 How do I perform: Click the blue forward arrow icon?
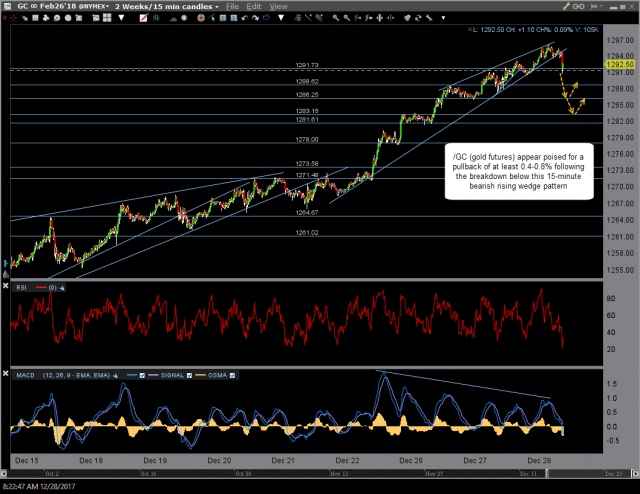(x=266, y=18)
